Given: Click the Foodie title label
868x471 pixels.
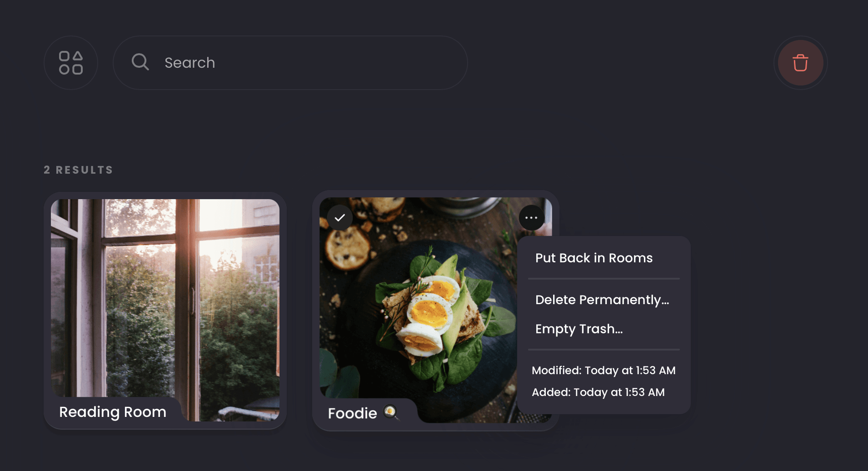Looking at the screenshot, I should point(352,413).
